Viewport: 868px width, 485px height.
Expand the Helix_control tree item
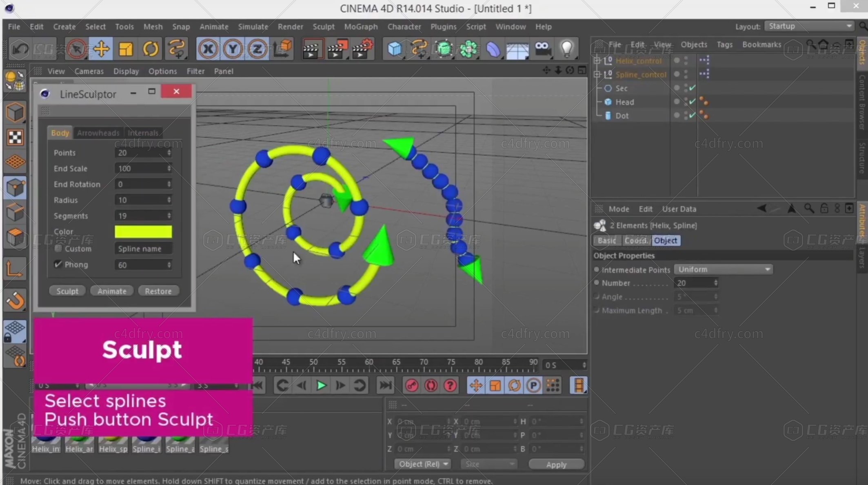(597, 61)
